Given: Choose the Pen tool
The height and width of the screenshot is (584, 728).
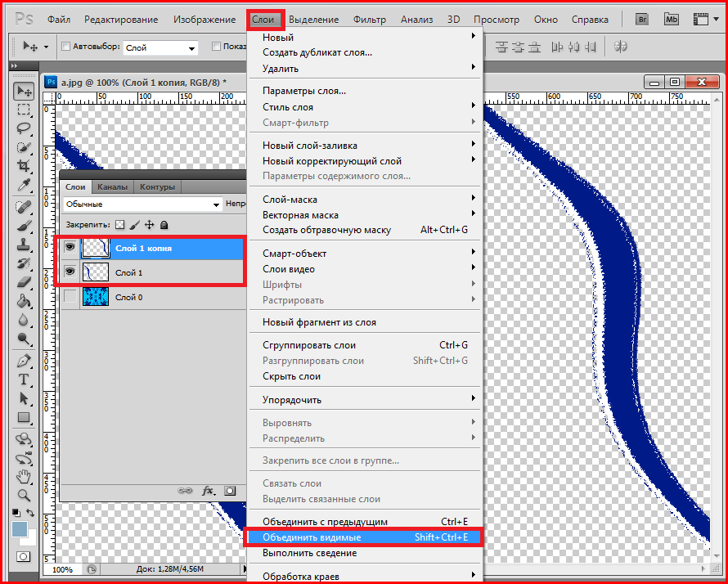Looking at the screenshot, I should 24,361.
